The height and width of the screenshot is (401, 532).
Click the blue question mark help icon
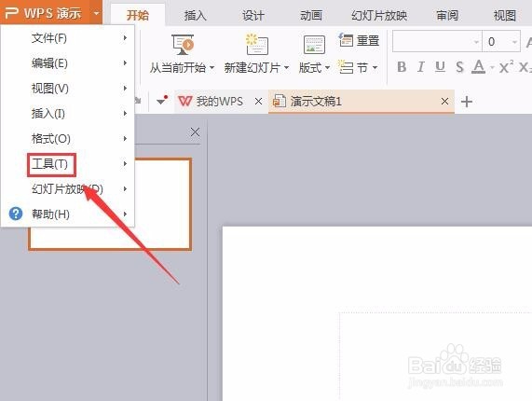(x=16, y=214)
